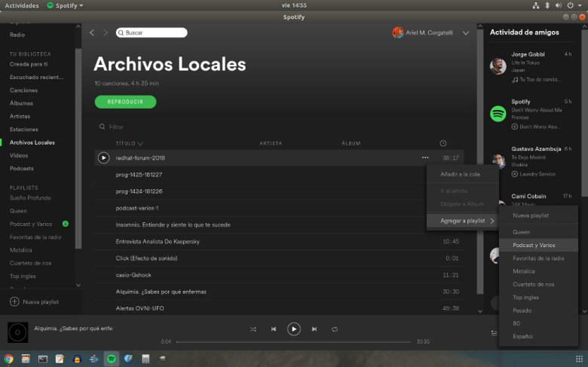Open the Sueño Profundo playlist
Image resolution: width=588 pixels, height=367 pixels.
pyautogui.click(x=30, y=198)
